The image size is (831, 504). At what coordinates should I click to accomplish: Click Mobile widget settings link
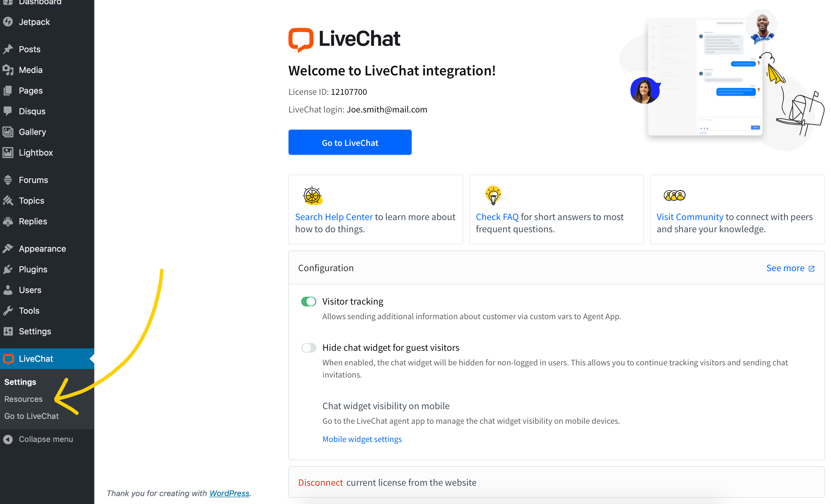coord(362,439)
